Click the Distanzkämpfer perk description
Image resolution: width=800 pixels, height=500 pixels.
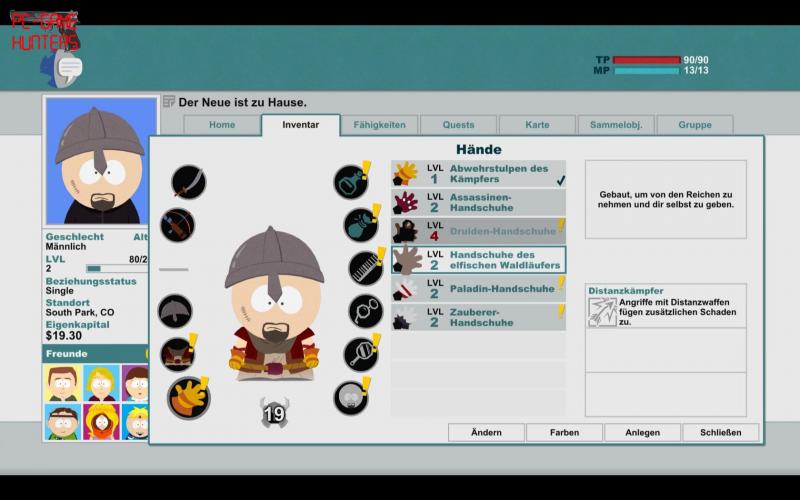(677, 312)
